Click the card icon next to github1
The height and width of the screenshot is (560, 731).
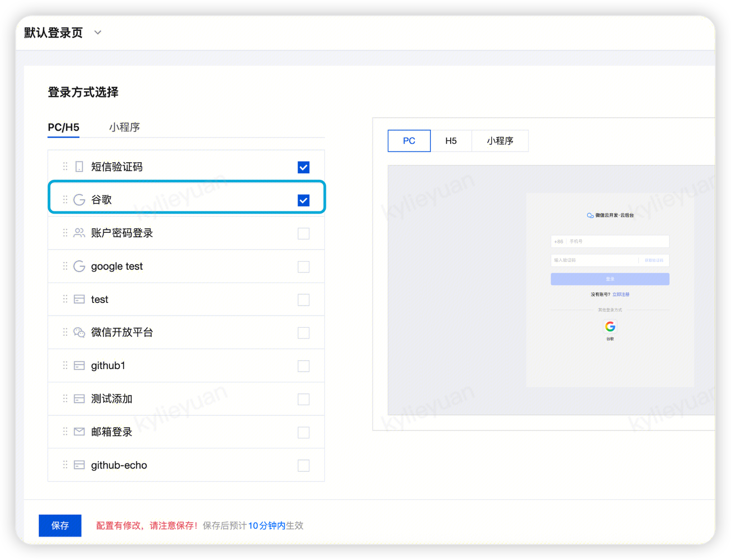point(79,365)
